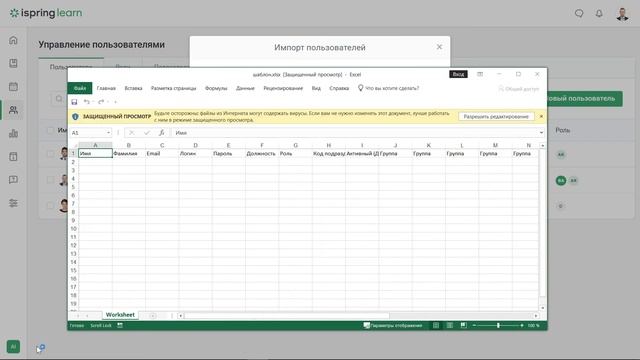Click the 100% zoom level
Viewport: 640px width, 360px height.
[533, 325]
